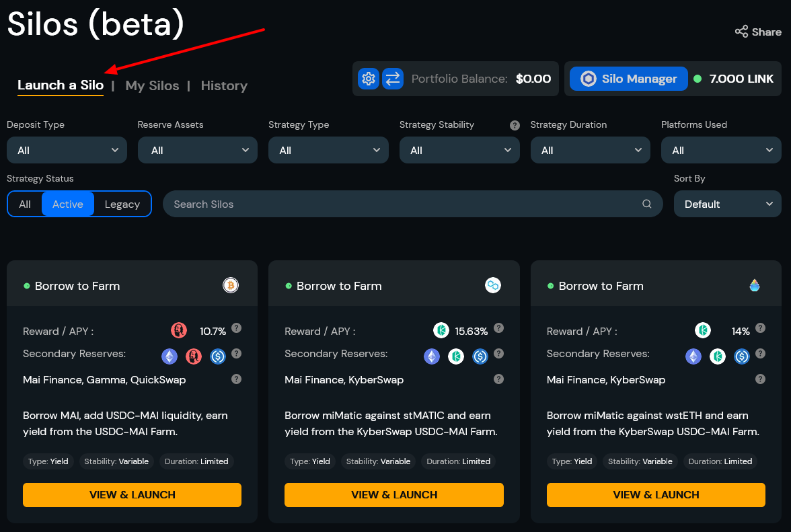Open the Strategy Stability dropdown
791x532 pixels.
click(459, 150)
